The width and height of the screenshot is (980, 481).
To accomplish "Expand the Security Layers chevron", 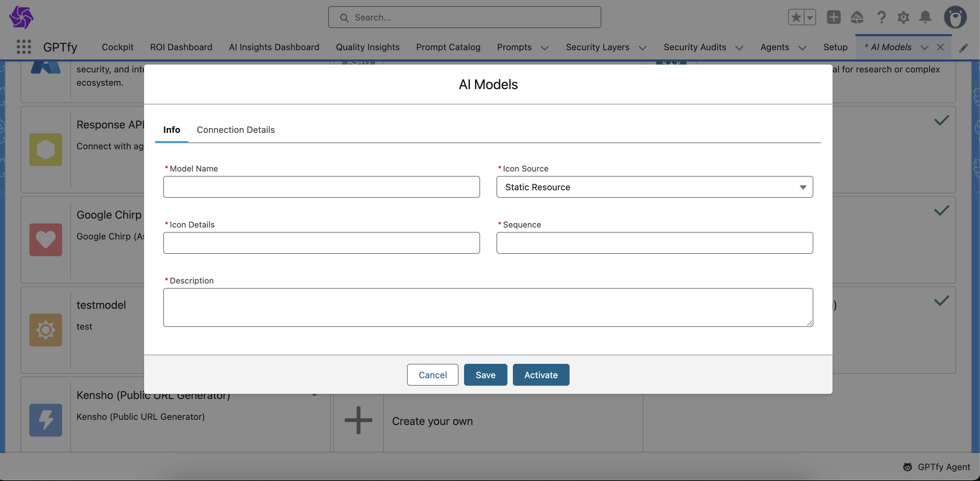I will click(643, 48).
